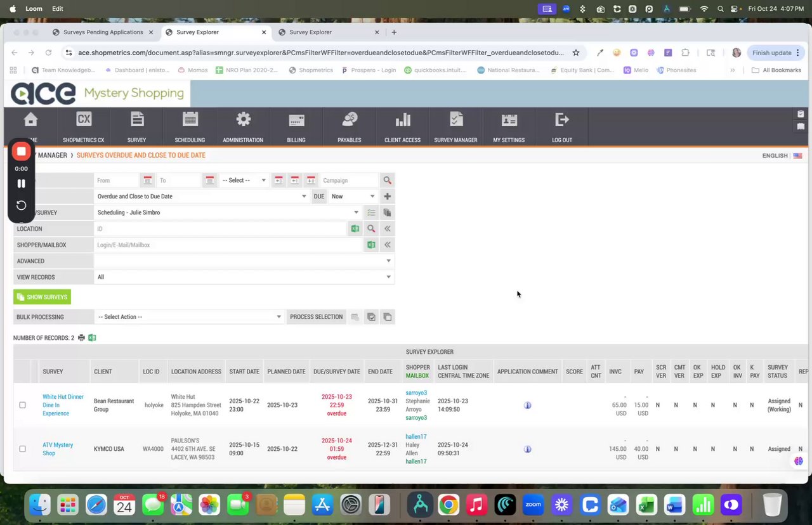This screenshot has height=525, width=812.
Task: Click the checklist icon beside Scheduling filter
Action: tap(371, 212)
